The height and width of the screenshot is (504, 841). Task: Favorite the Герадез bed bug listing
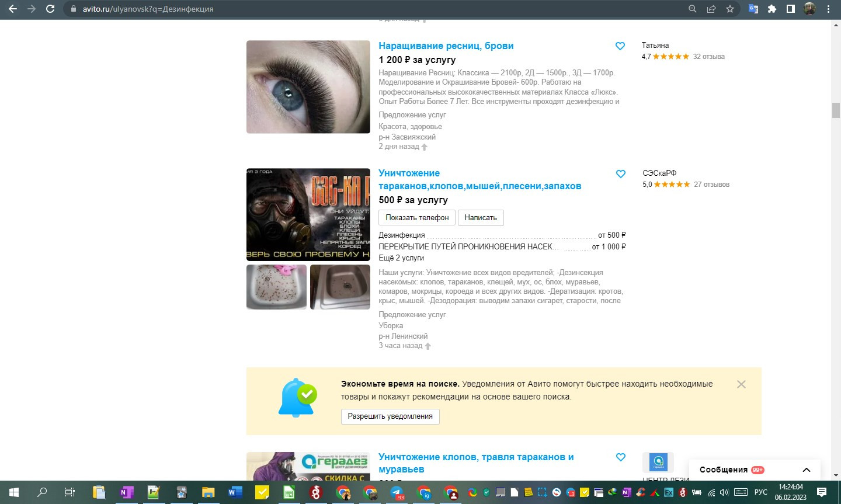[x=621, y=457]
